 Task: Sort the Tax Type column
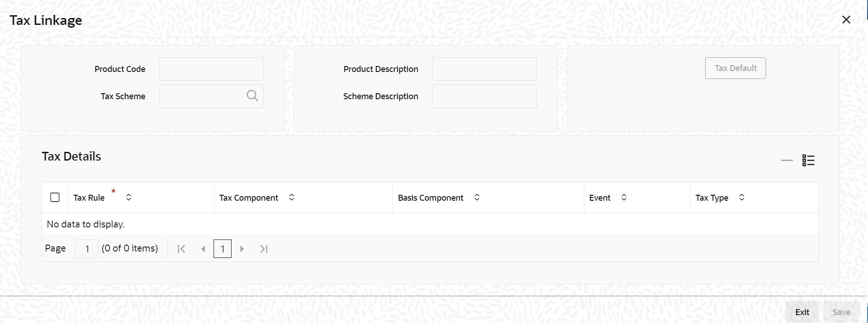742,197
